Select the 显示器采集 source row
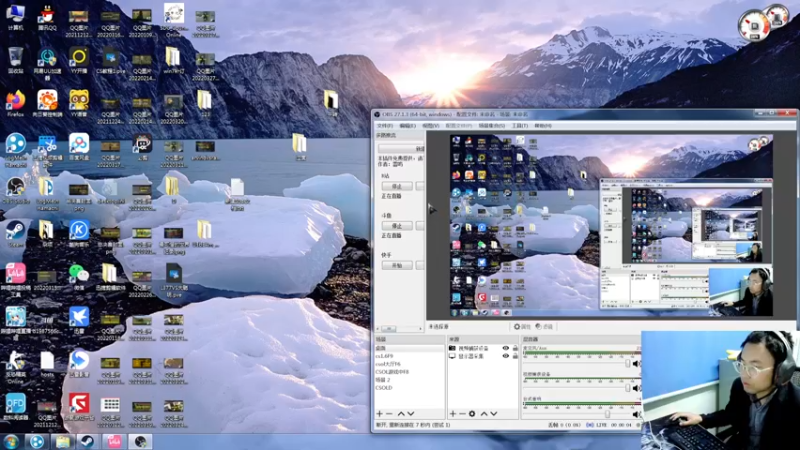The image size is (800, 450). tap(483, 356)
